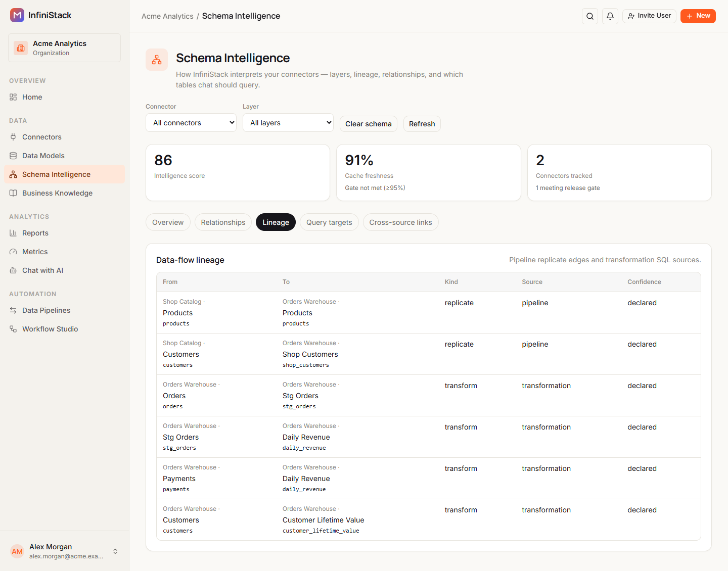728x571 pixels.
Task: Click the Connectors plug icon
Action: coord(13,137)
